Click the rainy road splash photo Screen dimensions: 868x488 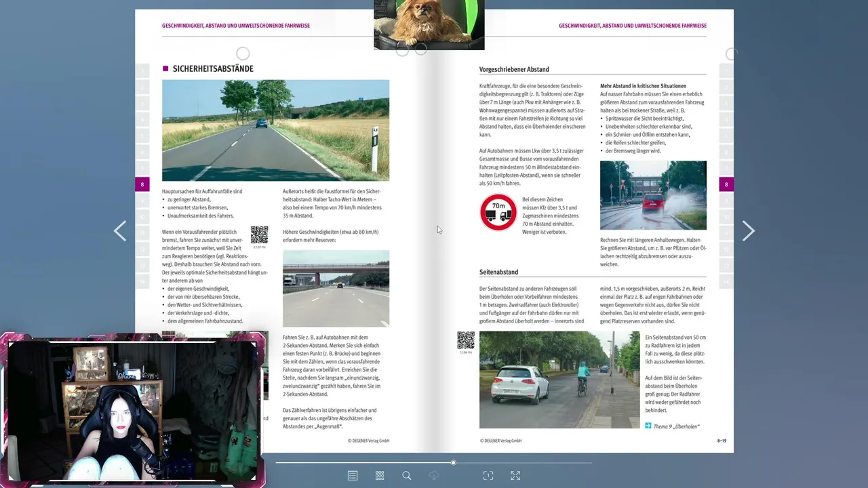[653, 195]
